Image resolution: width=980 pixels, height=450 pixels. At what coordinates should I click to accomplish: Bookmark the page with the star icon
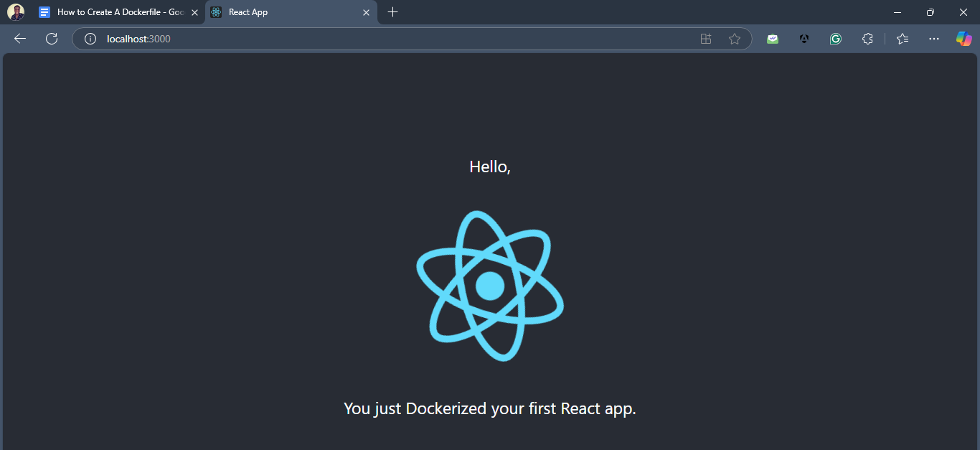[x=735, y=39]
